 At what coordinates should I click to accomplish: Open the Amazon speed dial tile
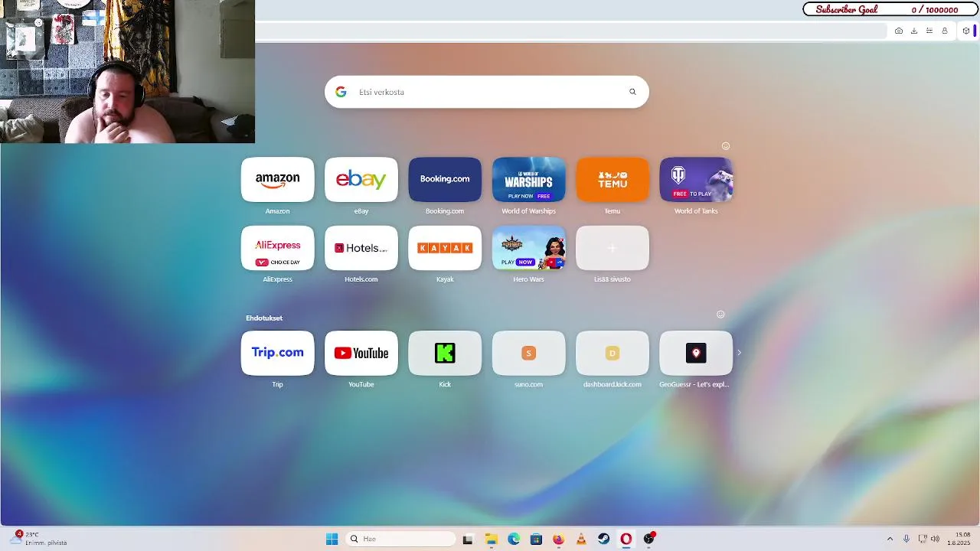[x=277, y=180]
